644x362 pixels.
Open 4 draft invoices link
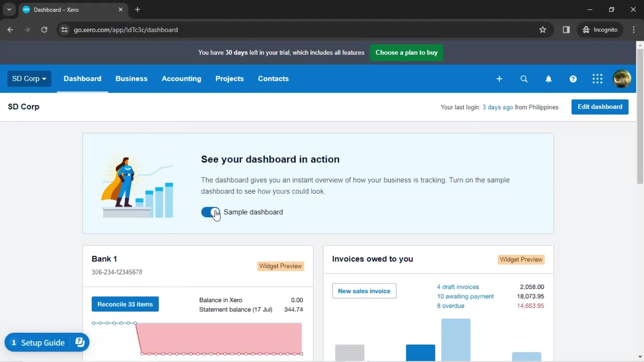point(458,287)
